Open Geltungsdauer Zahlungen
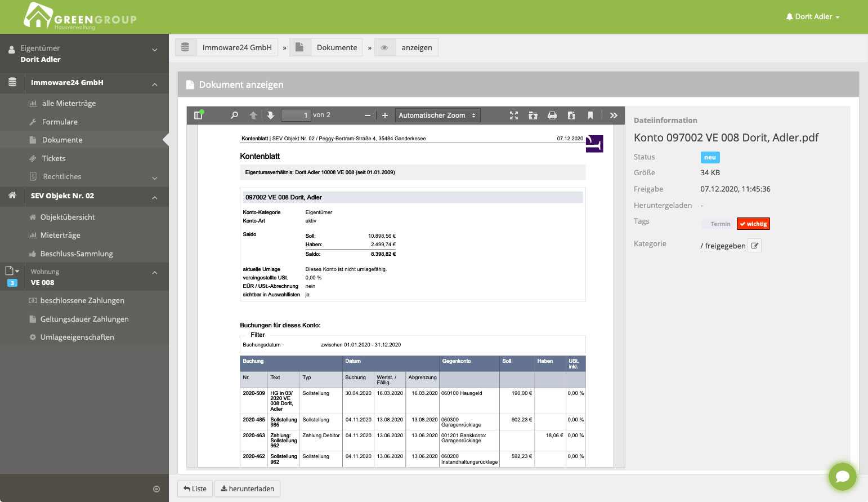This screenshot has width=868, height=502. pos(84,319)
